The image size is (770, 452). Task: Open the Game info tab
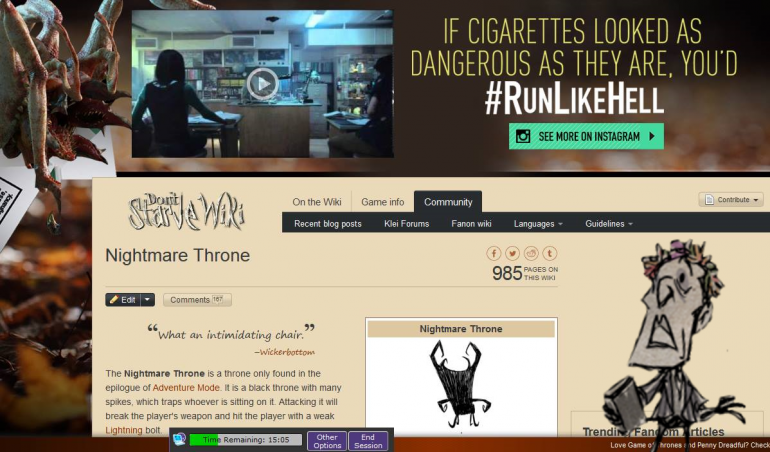pos(383,202)
